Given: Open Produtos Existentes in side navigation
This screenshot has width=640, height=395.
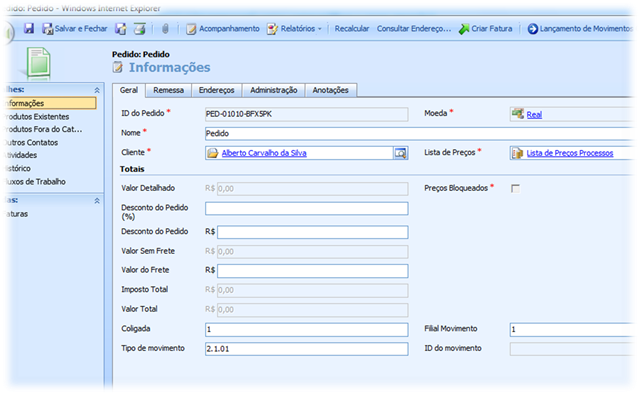Looking at the screenshot, I should 36,117.
